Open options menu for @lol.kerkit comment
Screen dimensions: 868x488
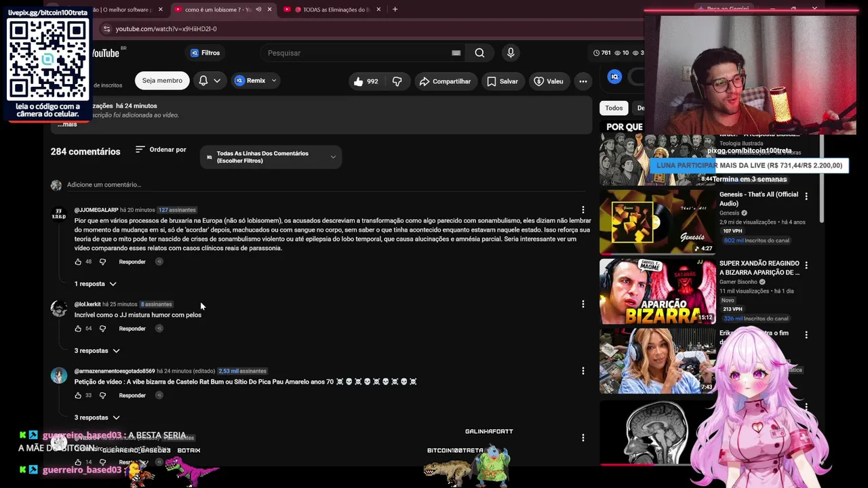tap(583, 304)
